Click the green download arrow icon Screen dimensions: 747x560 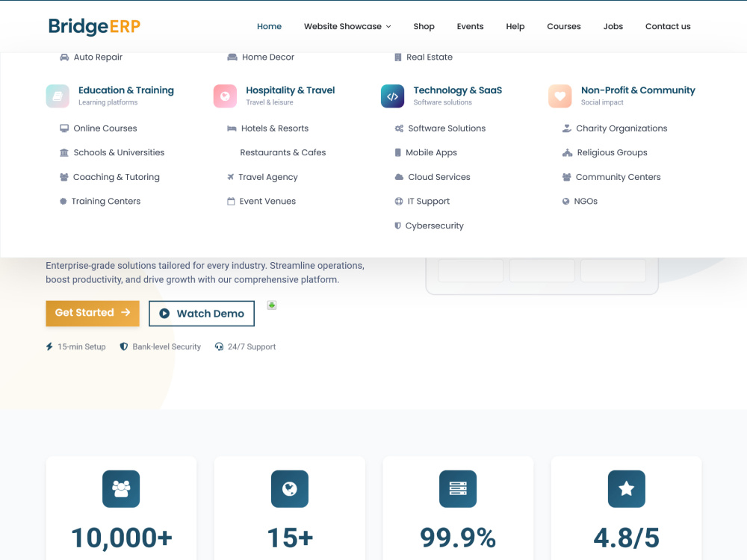click(272, 305)
